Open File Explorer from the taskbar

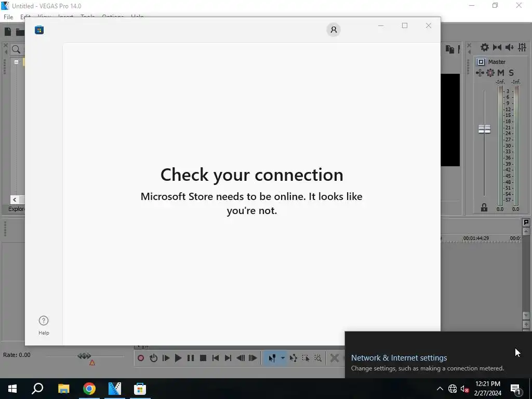coord(63,389)
